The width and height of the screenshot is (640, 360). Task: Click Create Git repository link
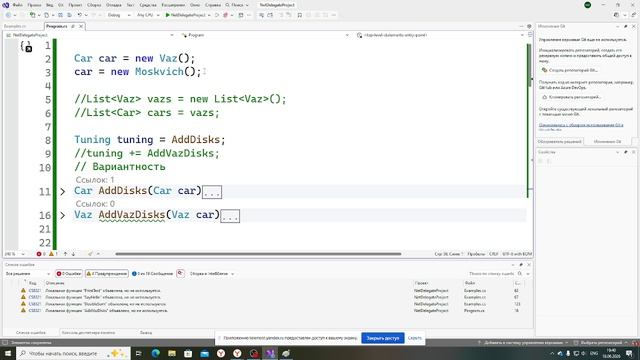pos(573,70)
